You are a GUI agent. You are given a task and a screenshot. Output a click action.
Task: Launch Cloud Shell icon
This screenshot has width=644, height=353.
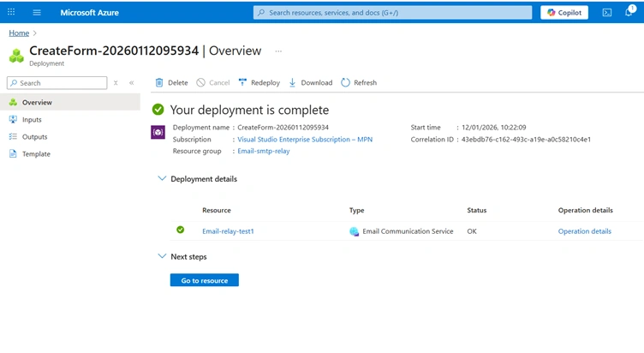tap(606, 12)
